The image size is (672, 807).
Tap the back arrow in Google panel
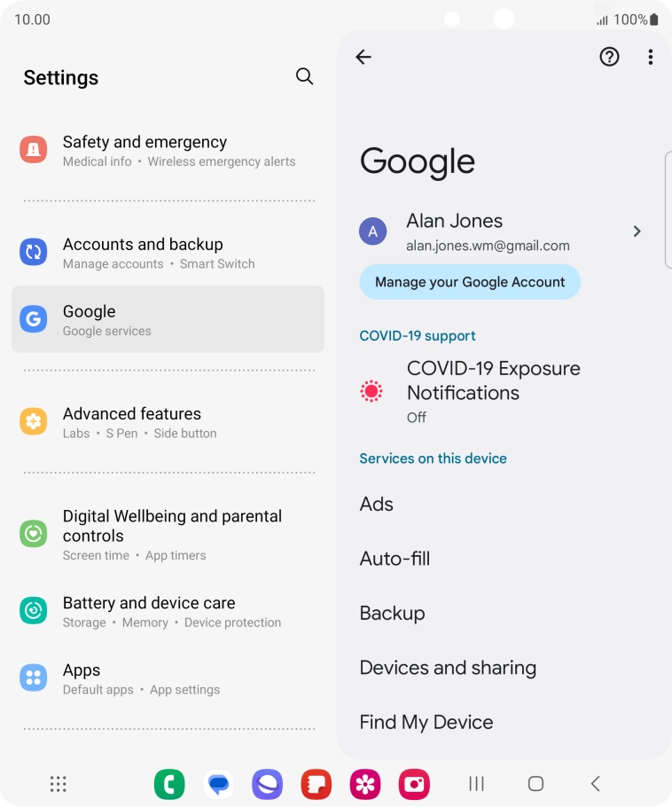[363, 57]
